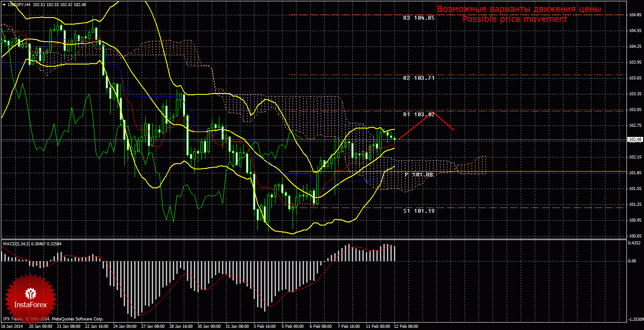Image resolution: width=644 pixels, height=330 pixels.
Task: Click the 16 Jan 2014 date label
Action: pyautogui.click(x=12, y=326)
